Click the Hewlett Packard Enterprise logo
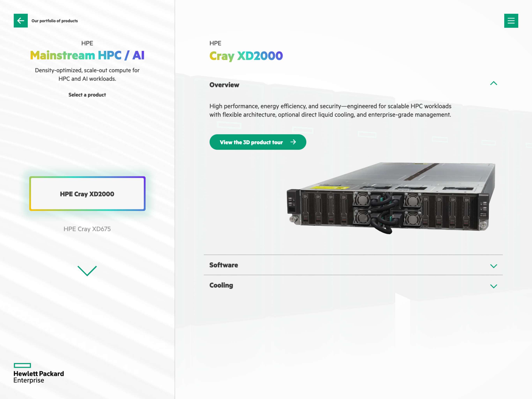The width and height of the screenshot is (532, 399). click(x=39, y=373)
